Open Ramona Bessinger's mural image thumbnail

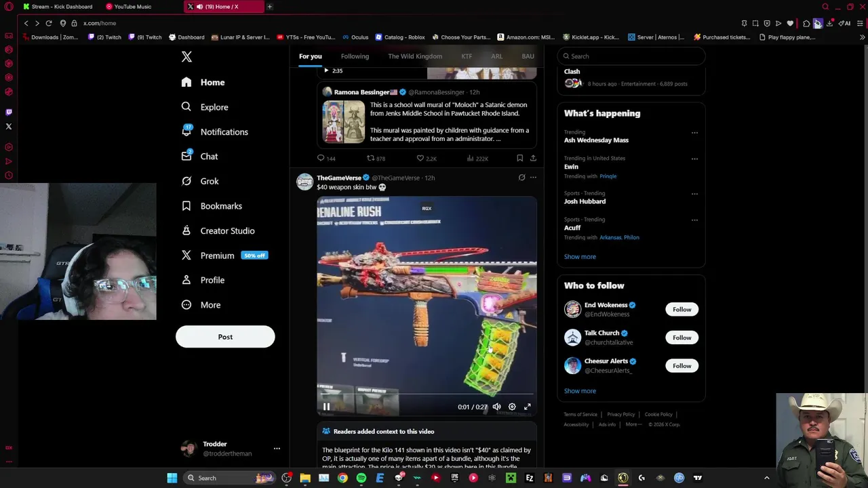343,122
